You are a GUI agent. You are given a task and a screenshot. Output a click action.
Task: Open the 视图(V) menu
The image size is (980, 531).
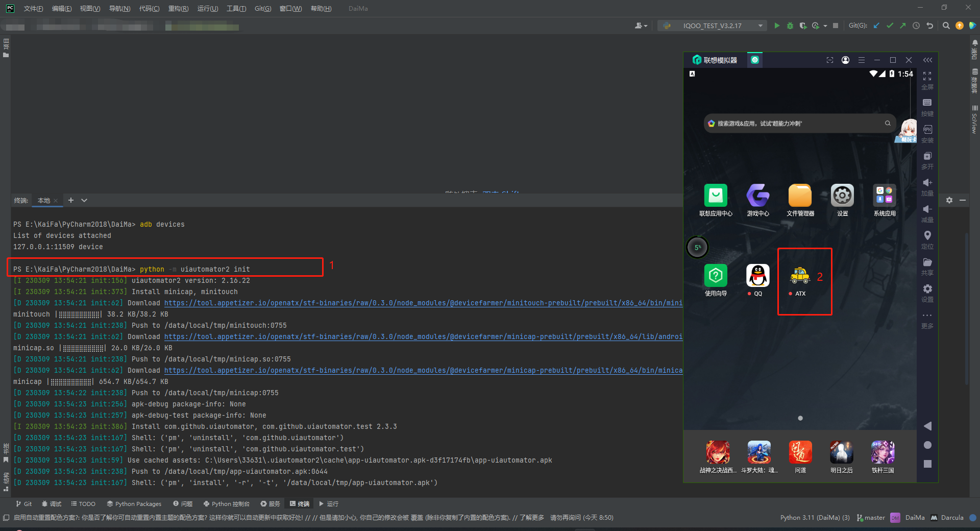89,8
